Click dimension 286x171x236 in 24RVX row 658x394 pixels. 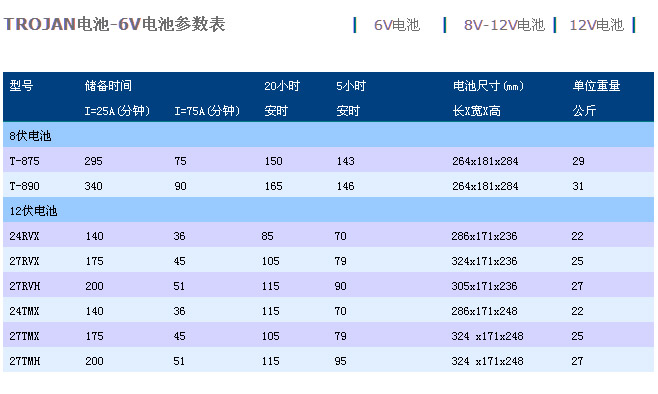tap(484, 236)
